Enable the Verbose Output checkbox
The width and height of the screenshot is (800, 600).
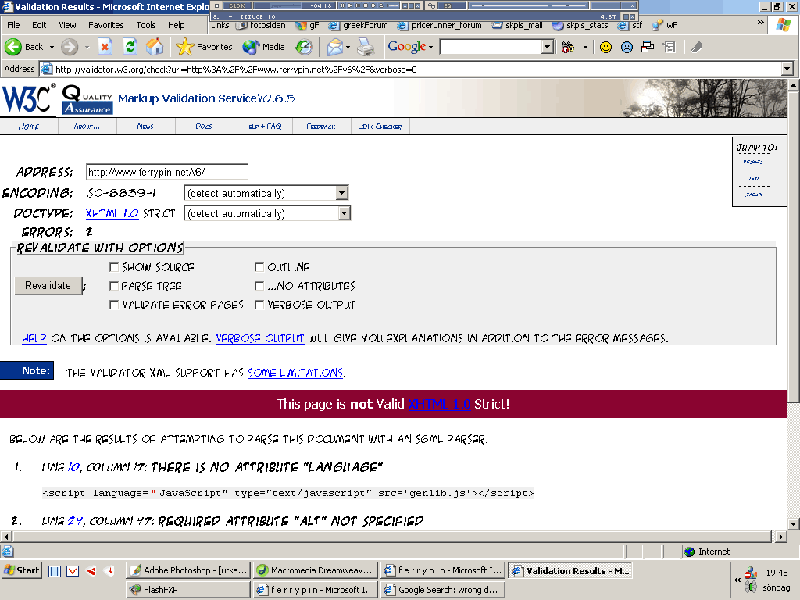pos(259,305)
